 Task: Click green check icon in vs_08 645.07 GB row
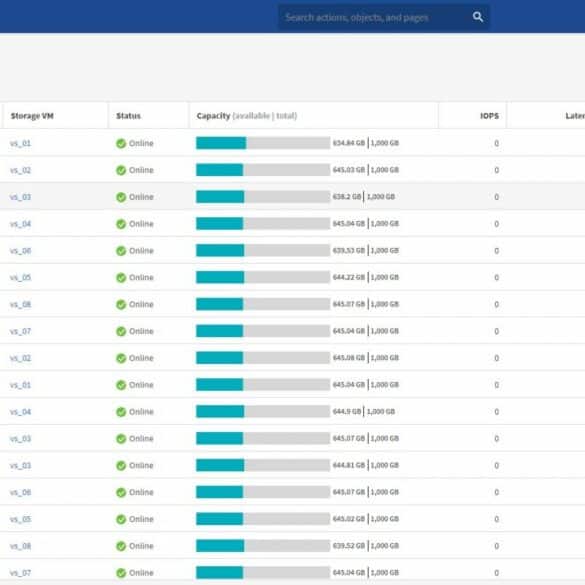point(121,304)
